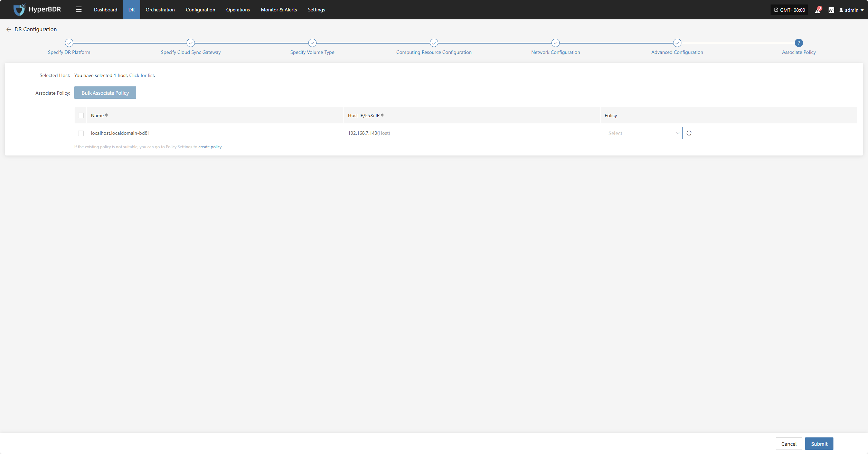This screenshot has width=868, height=454.
Task: Check localhost.localdomain-bd81 row checkbox
Action: pyautogui.click(x=81, y=133)
